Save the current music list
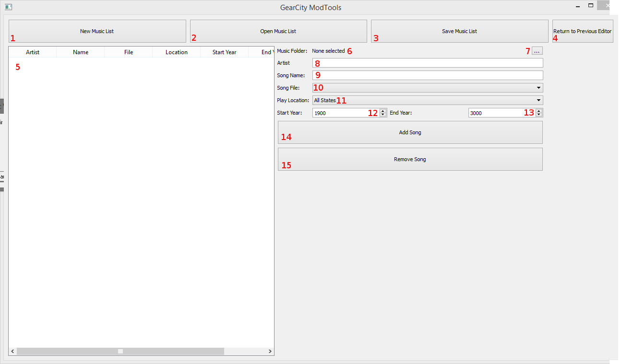This screenshot has height=364, width=622. click(x=459, y=31)
